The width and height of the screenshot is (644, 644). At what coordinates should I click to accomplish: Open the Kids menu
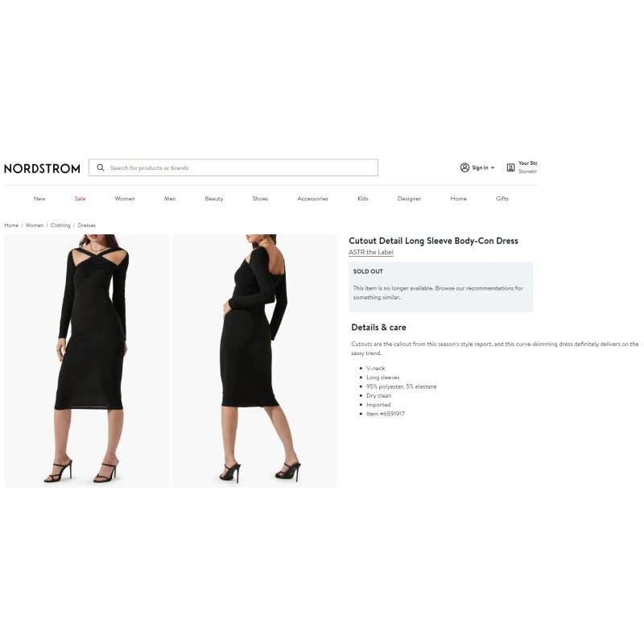[363, 198]
